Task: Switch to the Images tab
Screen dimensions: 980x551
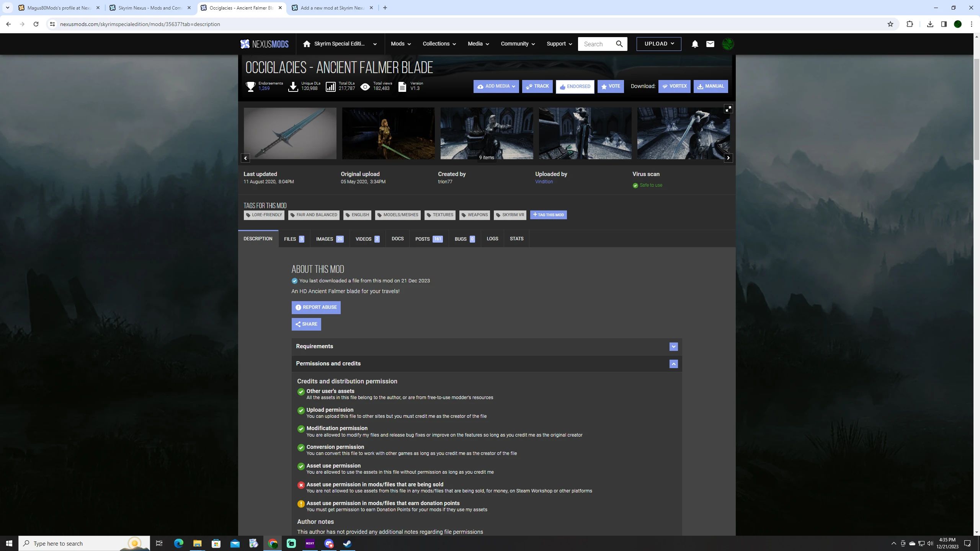Action: click(x=330, y=239)
